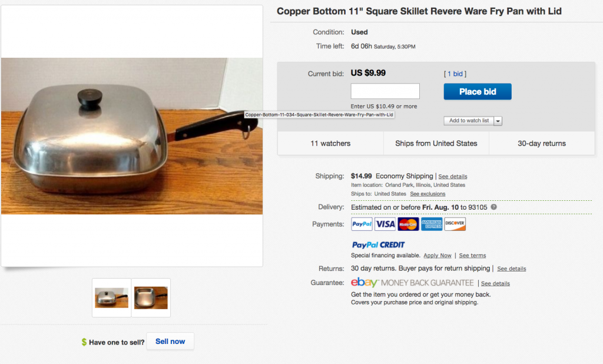Viewport: 603px width, 364px height.
Task: Click the Discover card icon
Action: click(x=455, y=224)
